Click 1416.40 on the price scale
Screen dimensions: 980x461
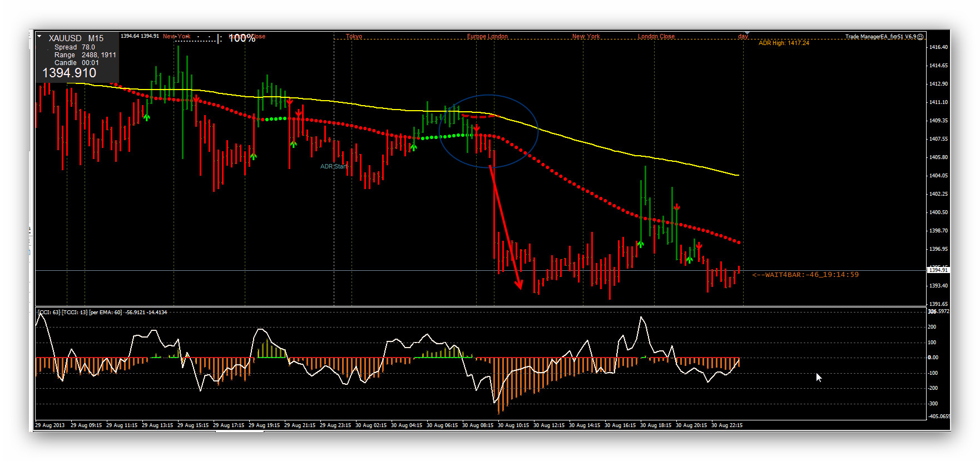[938, 47]
